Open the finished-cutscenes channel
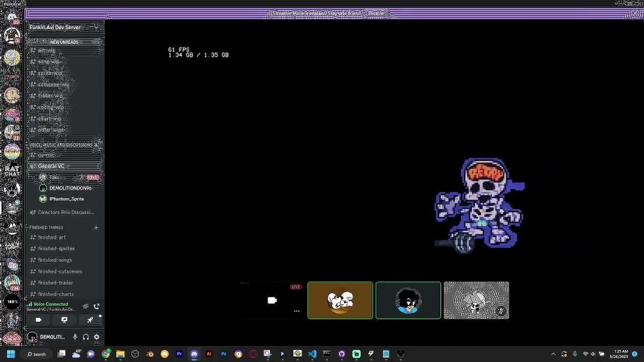644x362 pixels. tap(60, 271)
